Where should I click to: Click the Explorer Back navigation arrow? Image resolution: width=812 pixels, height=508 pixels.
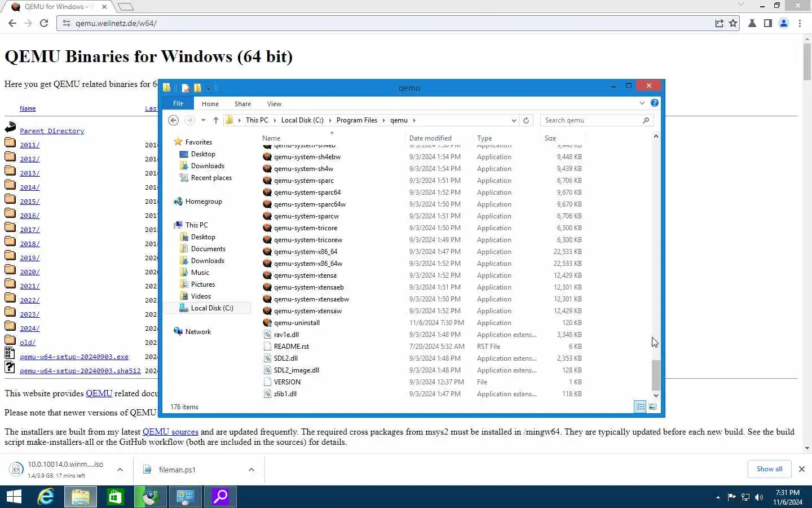pos(174,120)
